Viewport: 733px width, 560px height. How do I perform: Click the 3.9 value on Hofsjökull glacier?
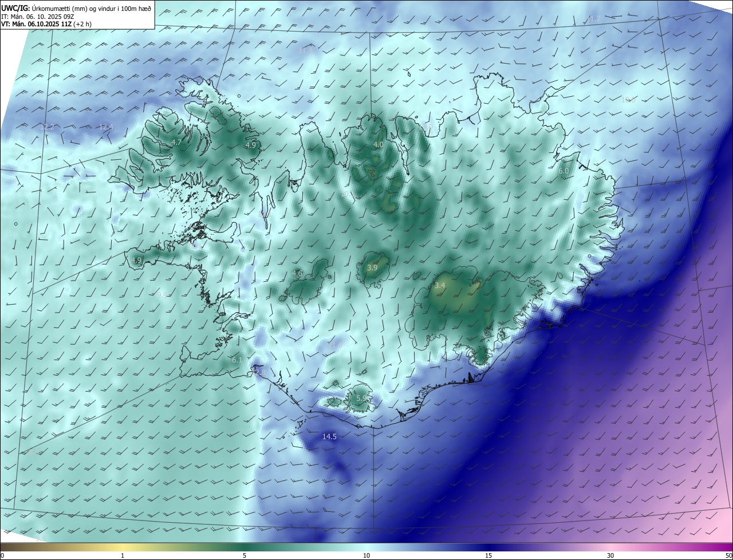(372, 267)
